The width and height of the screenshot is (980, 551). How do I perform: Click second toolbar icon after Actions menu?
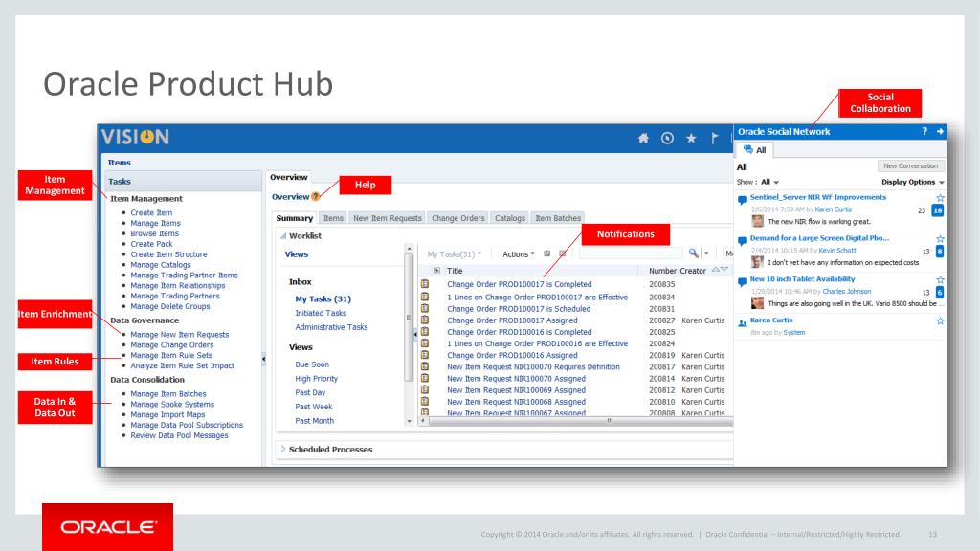pos(562,253)
